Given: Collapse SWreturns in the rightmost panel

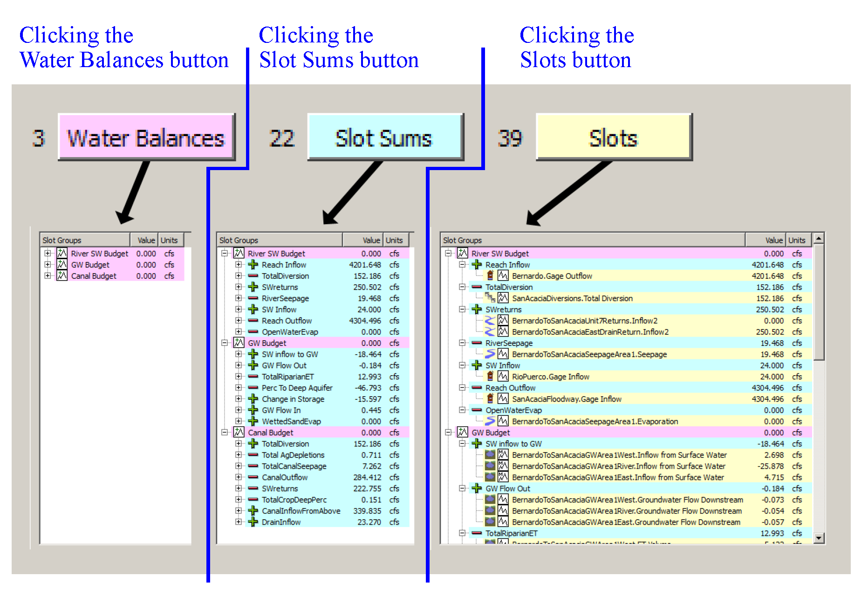Looking at the screenshot, I should coord(462,309).
